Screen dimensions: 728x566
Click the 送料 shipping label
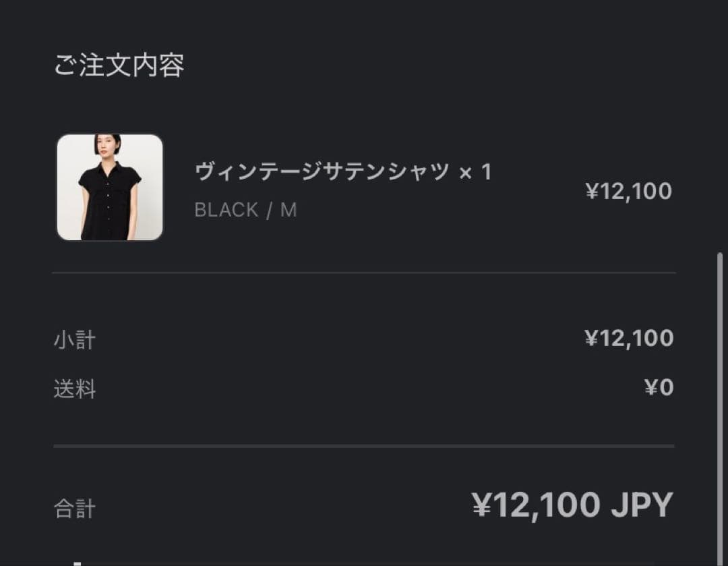point(75,389)
